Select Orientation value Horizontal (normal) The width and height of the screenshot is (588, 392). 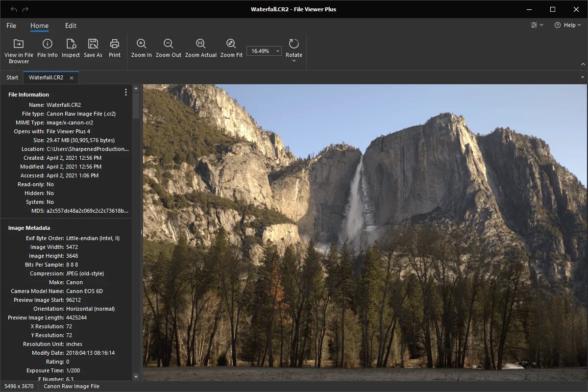[x=90, y=309]
